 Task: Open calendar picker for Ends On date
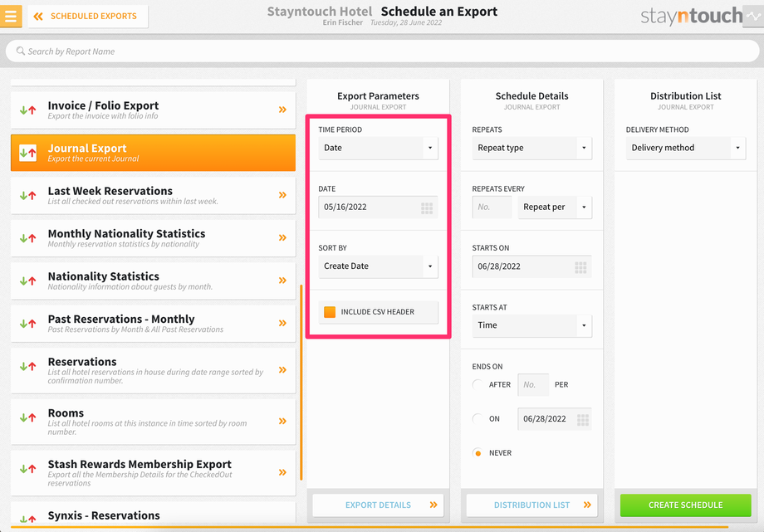point(583,420)
